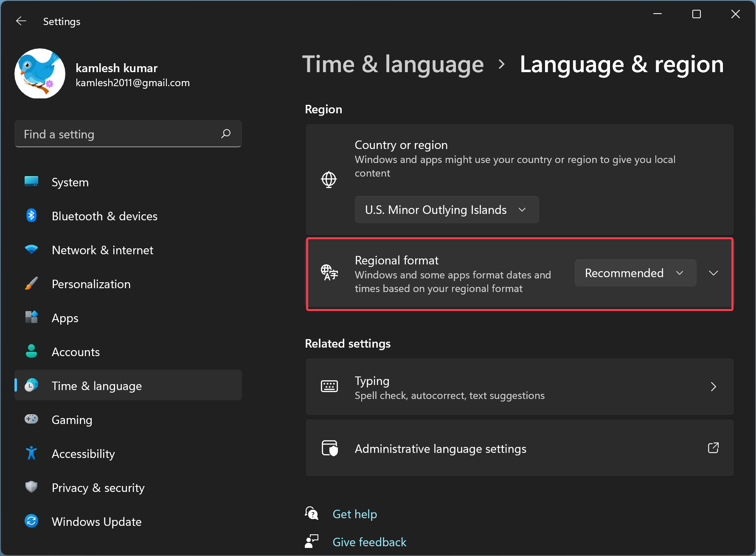Click the magnifier search icon
This screenshot has height=556, width=756.
click(226, 134)
